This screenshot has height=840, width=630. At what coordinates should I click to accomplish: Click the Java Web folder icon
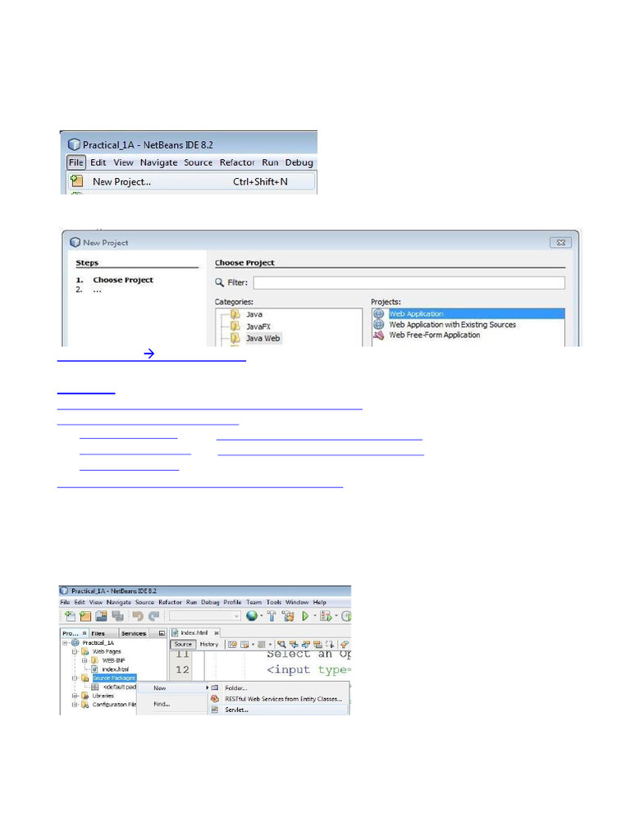coord(235,338)
